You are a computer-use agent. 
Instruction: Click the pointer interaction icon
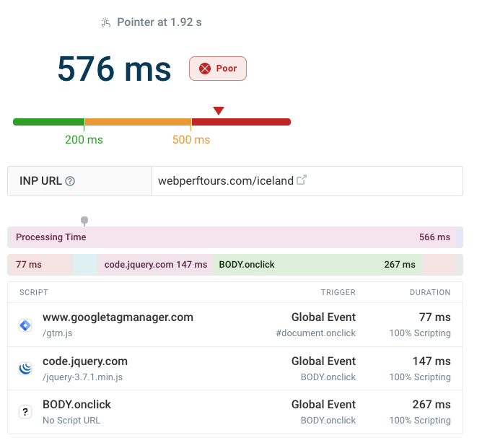point(107,22)
